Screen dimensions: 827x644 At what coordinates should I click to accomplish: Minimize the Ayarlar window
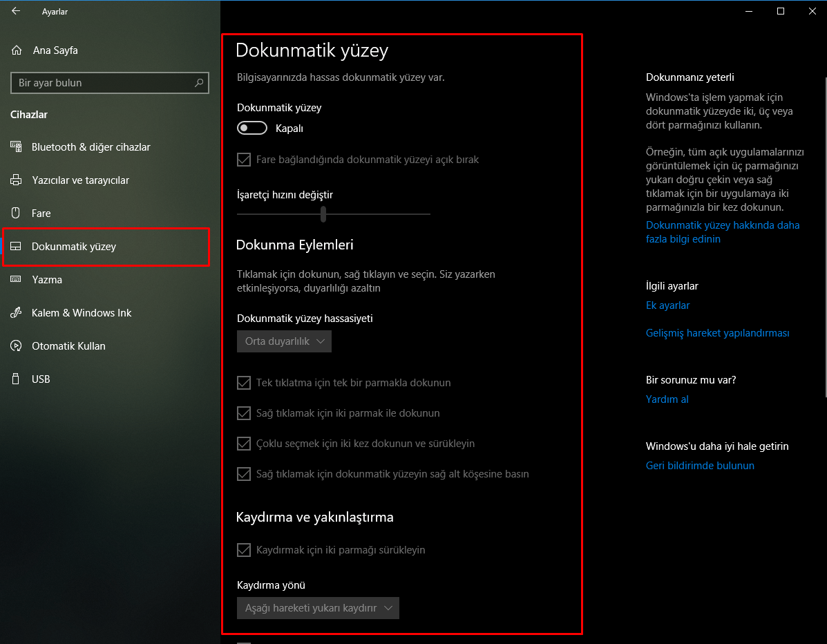[748, 11]
